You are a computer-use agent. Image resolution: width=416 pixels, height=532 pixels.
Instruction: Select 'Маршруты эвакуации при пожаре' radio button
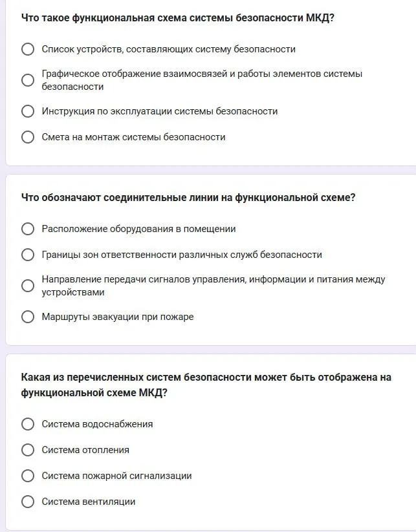(x=28, y=317)
